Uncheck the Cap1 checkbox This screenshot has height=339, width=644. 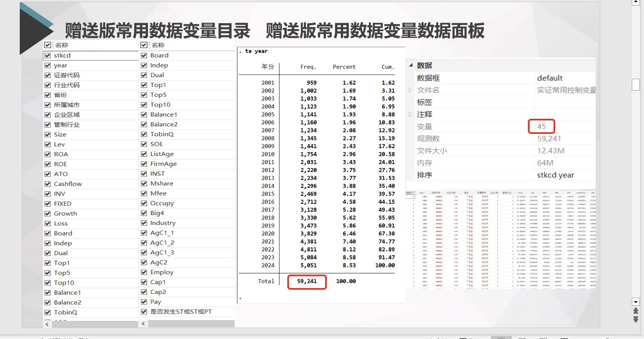(x=144, y=282)
